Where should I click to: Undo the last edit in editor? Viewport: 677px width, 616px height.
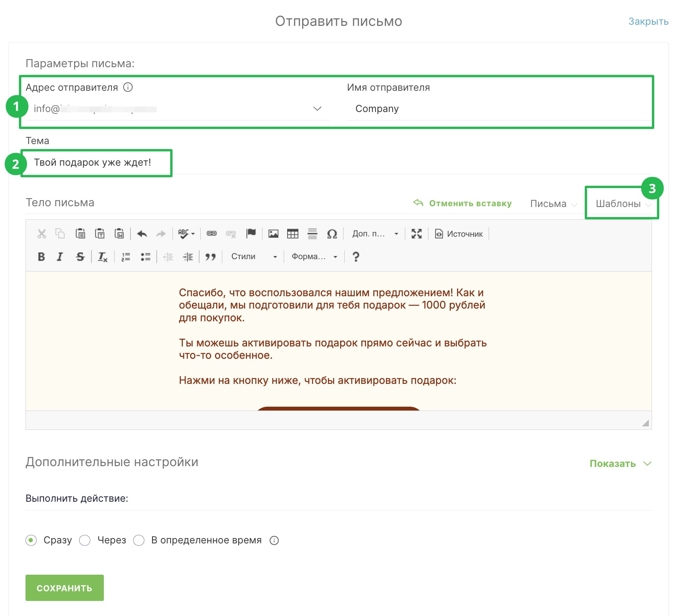click(142, 234)
